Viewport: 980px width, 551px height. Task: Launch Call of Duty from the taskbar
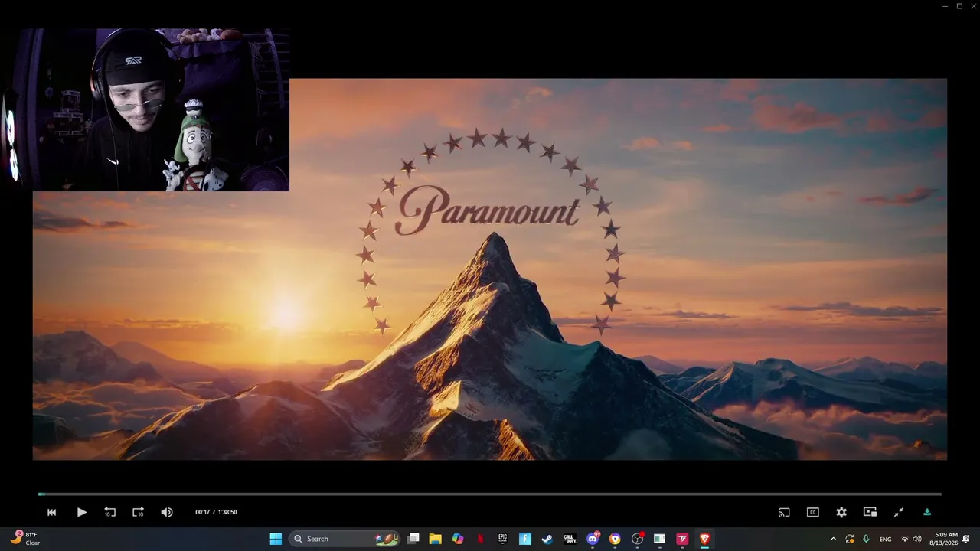coord(570,539)
